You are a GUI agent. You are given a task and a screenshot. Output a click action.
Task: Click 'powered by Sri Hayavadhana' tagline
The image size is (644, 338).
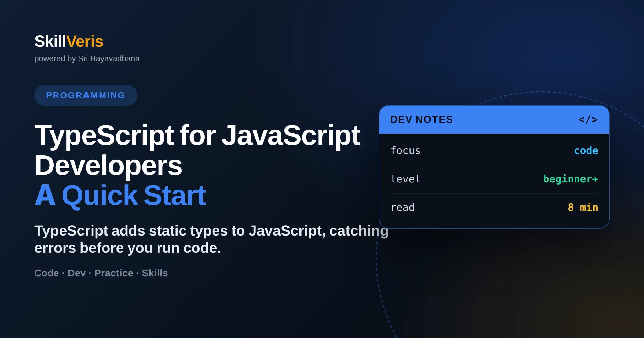coord(87,58)
